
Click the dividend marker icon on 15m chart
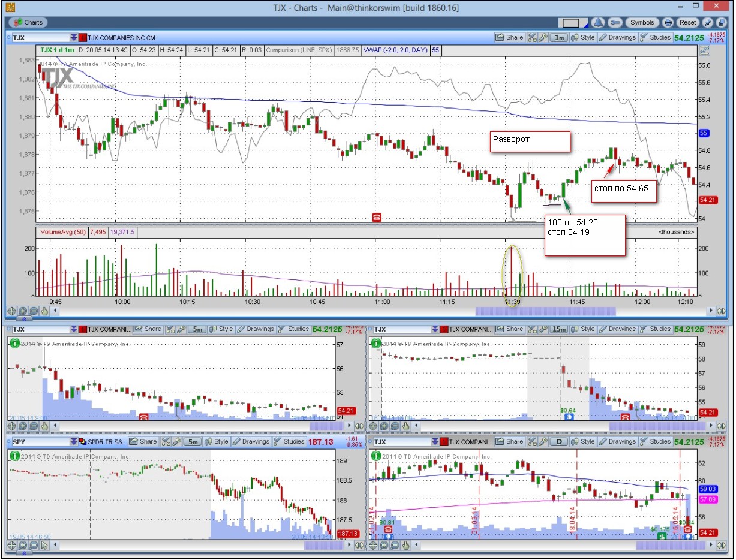[569, 416]
